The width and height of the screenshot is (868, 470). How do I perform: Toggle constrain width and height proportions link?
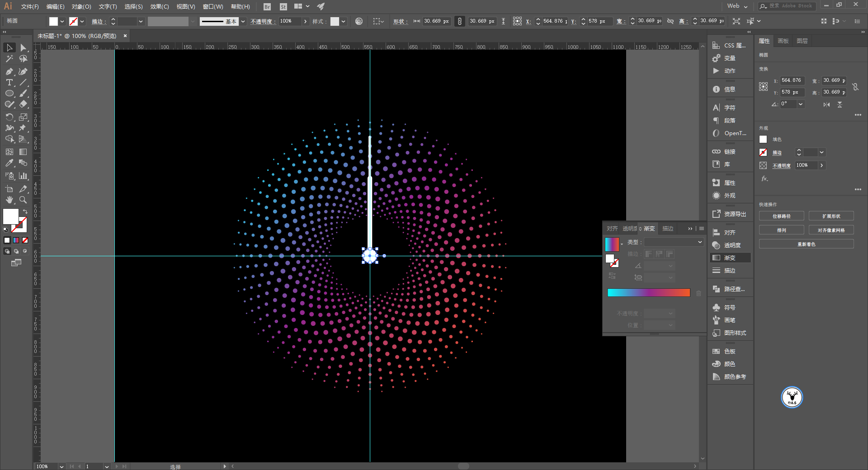855,86
